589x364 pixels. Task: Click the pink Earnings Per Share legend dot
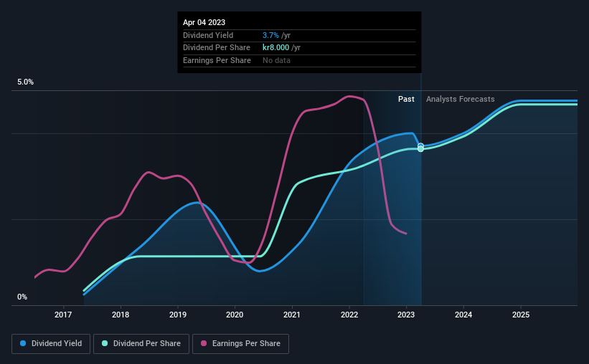(x=204, y=343)
